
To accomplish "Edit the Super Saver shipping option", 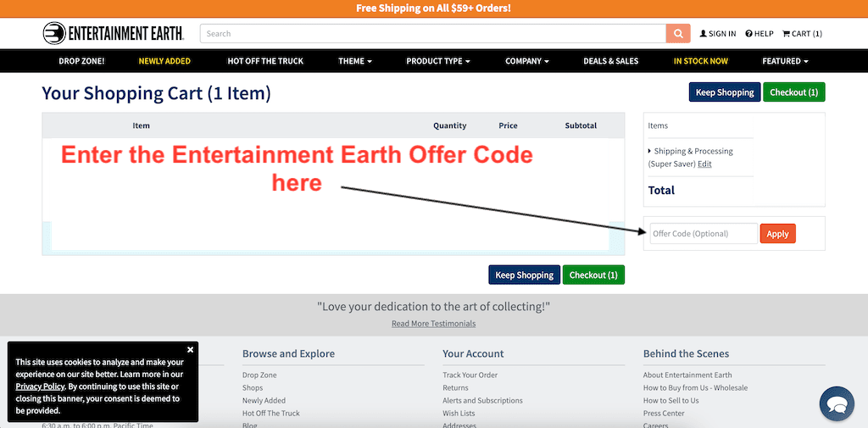I will click(704, 164).
